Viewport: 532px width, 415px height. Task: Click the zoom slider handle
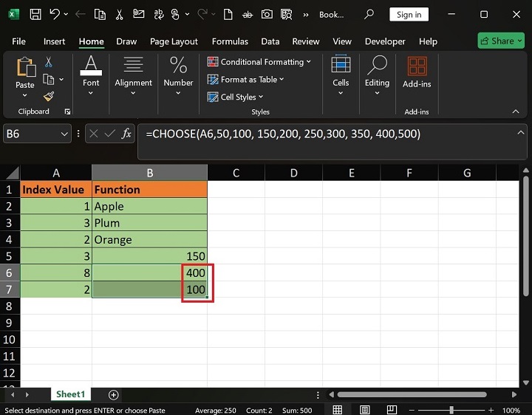[451, 410]
